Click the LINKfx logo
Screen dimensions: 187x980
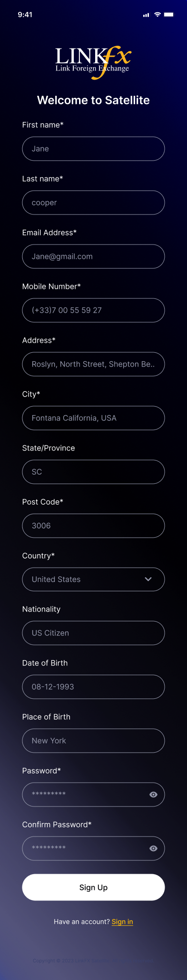coord(93,62)
